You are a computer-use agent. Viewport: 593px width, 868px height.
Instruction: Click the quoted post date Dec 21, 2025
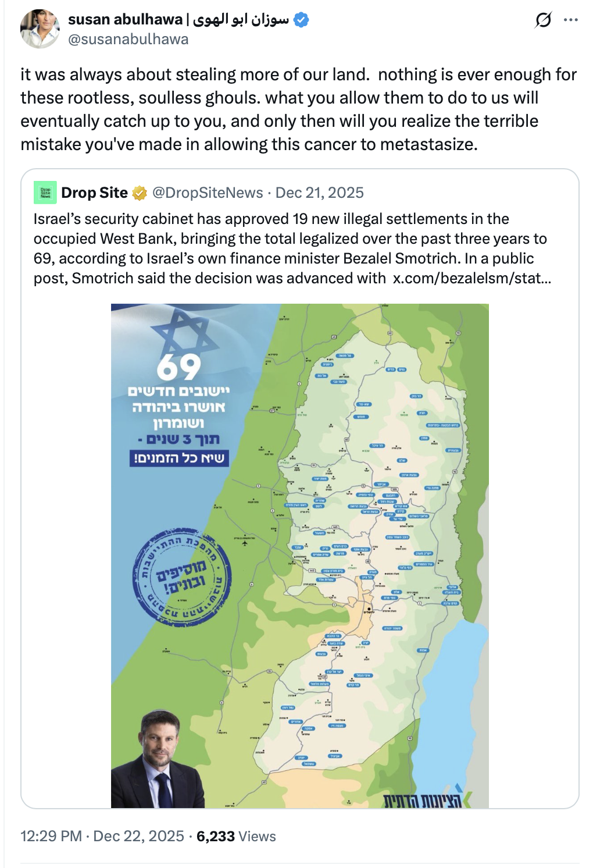pos(320,193)
